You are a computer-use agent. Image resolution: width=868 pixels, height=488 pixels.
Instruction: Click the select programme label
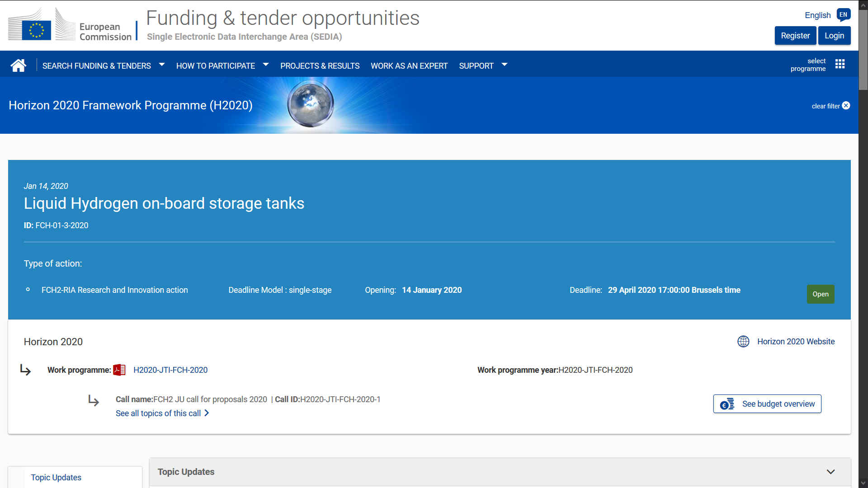[x=808, y=65]
